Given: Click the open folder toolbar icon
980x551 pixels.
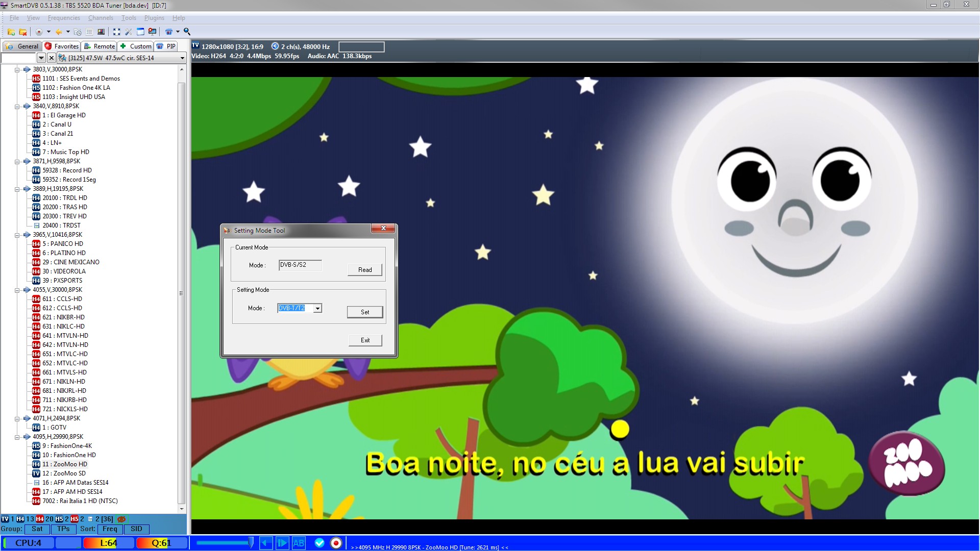Looking at the screenshot, I should point(11,32).
